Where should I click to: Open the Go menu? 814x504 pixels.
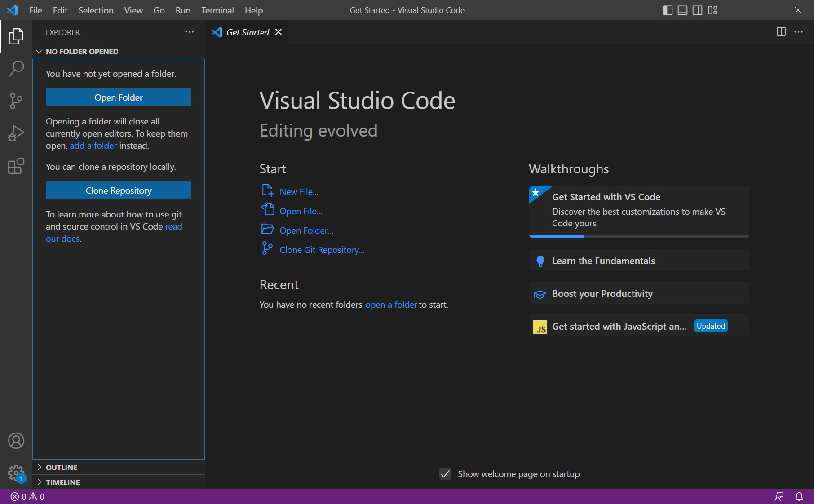(x=159, y=10)
